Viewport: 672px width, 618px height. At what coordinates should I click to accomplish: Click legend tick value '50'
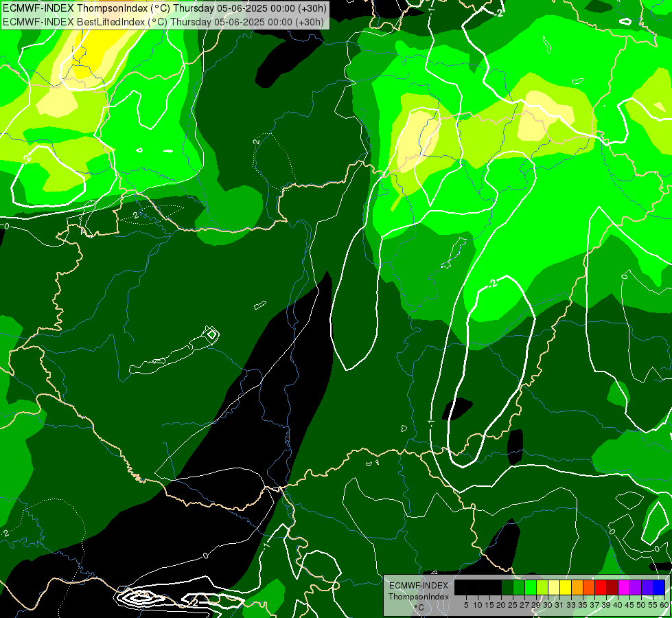coord(642,605)
